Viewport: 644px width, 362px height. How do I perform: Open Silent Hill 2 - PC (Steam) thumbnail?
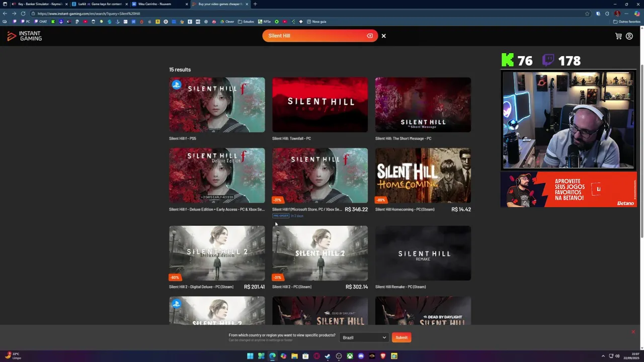pyautogui.click(x=320, y=253)
